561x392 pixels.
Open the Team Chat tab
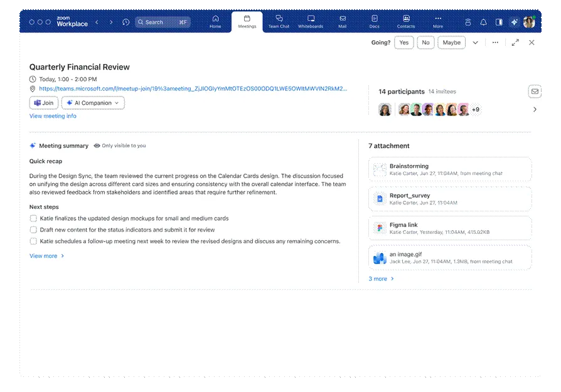pos(279,22)
